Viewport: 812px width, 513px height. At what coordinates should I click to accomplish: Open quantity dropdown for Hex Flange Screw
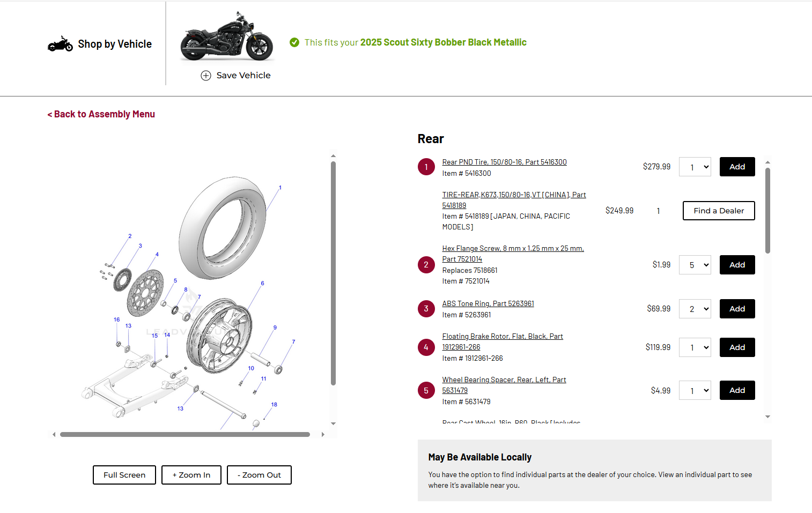pos(695,265)
